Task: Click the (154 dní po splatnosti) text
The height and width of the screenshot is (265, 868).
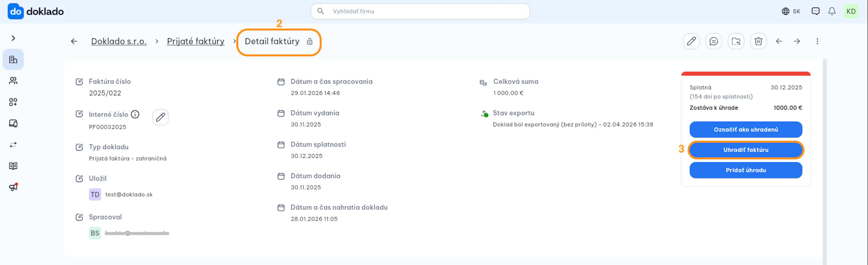Action: click(721, 97)
